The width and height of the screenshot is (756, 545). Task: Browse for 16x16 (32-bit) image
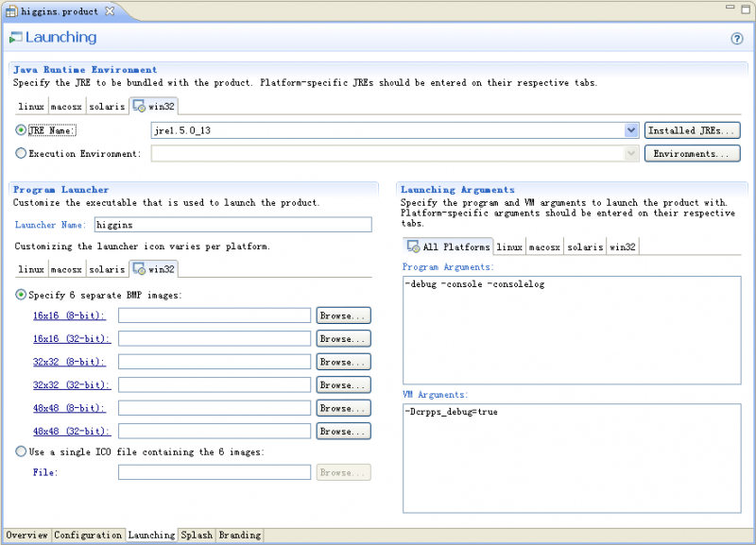(343, 339)
